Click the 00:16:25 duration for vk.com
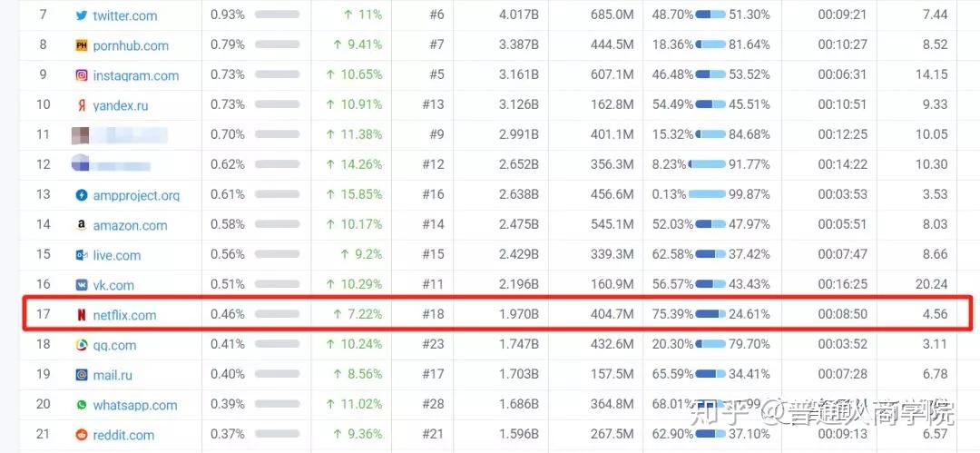 pyautogui.click(x=842, y=284)
